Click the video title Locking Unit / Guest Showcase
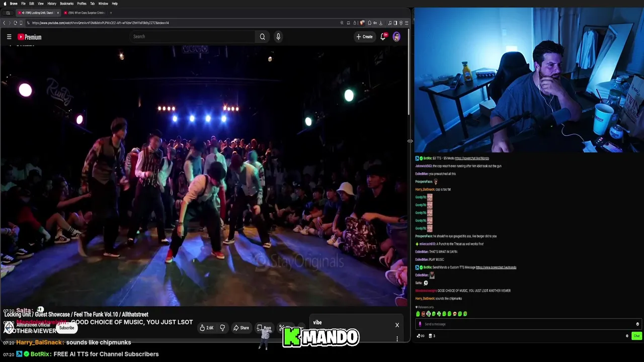Viewport: 644px width, 362px height. pos(76,315)
